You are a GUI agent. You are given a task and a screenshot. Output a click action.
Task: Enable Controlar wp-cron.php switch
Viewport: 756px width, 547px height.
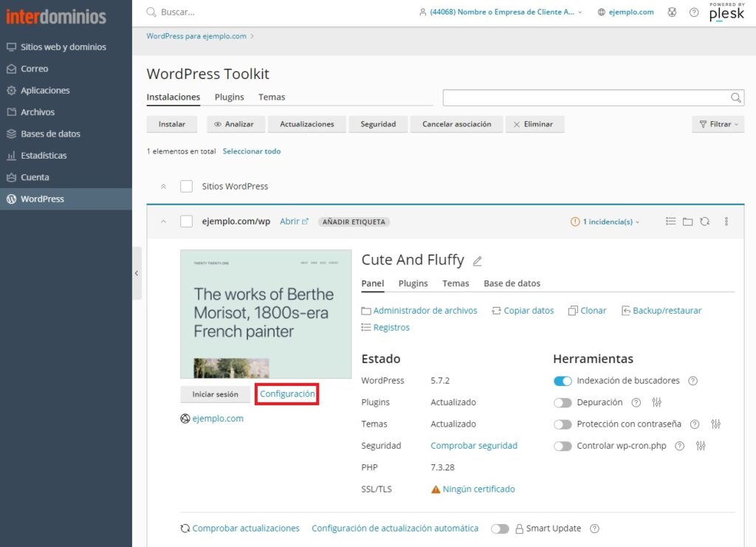click(x=563, y=447)
